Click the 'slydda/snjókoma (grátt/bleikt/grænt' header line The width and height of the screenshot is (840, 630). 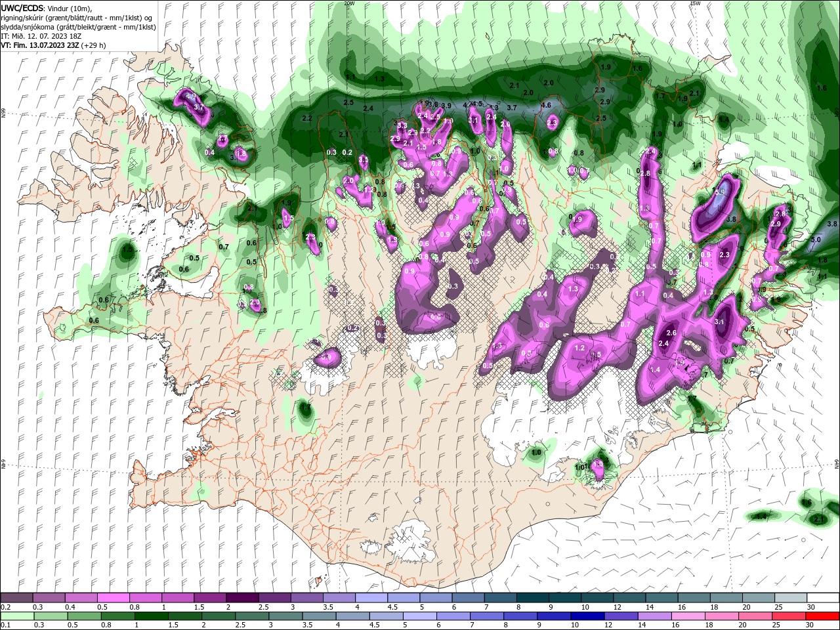[x=77, y=26]
